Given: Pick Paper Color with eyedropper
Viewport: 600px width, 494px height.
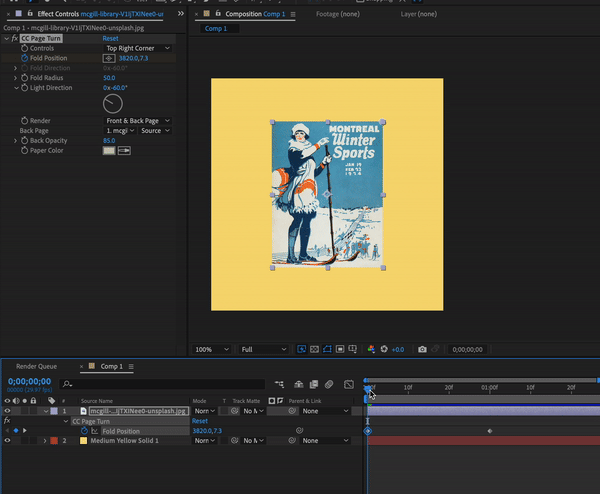Looking at the screenshot, I should click(124, 151).
